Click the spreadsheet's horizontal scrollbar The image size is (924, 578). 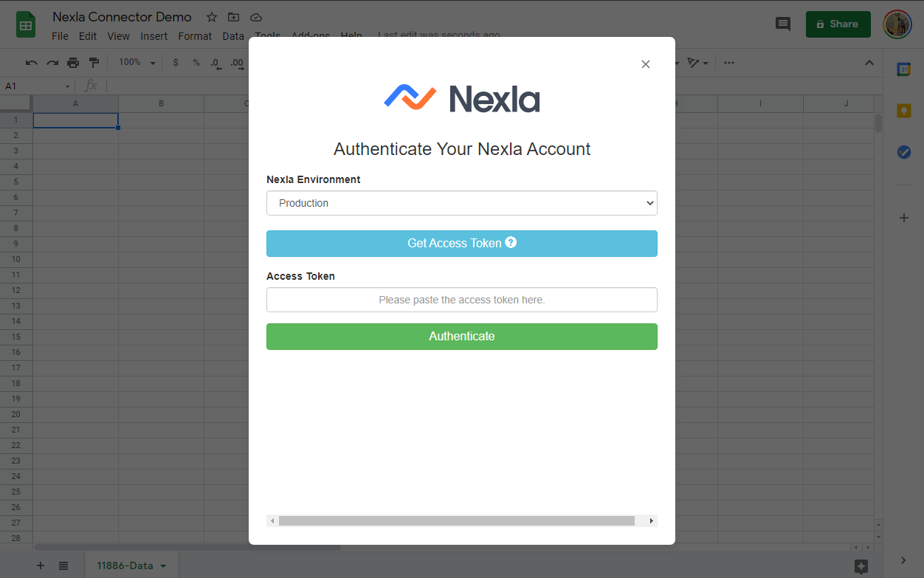tap(187, 547)
